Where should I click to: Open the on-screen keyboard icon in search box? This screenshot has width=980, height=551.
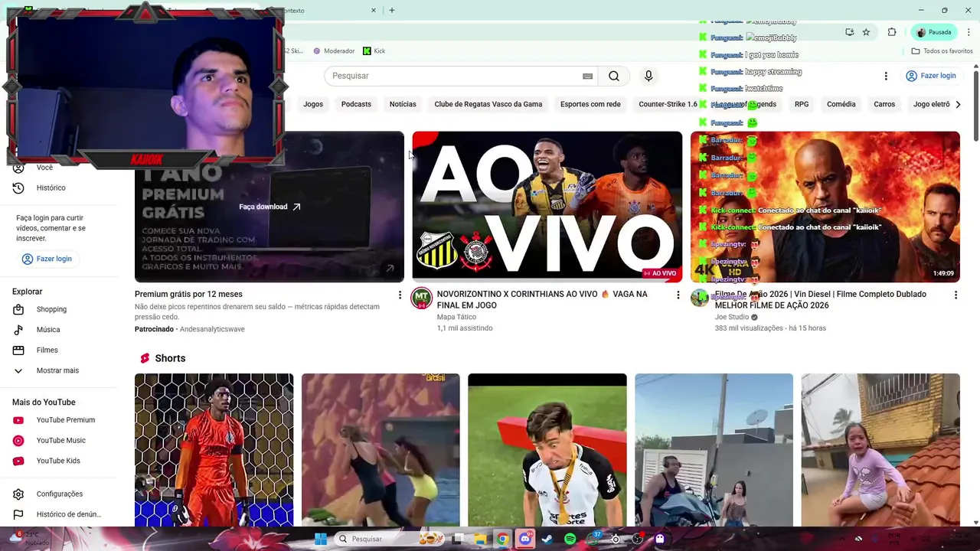click(587, 76)
